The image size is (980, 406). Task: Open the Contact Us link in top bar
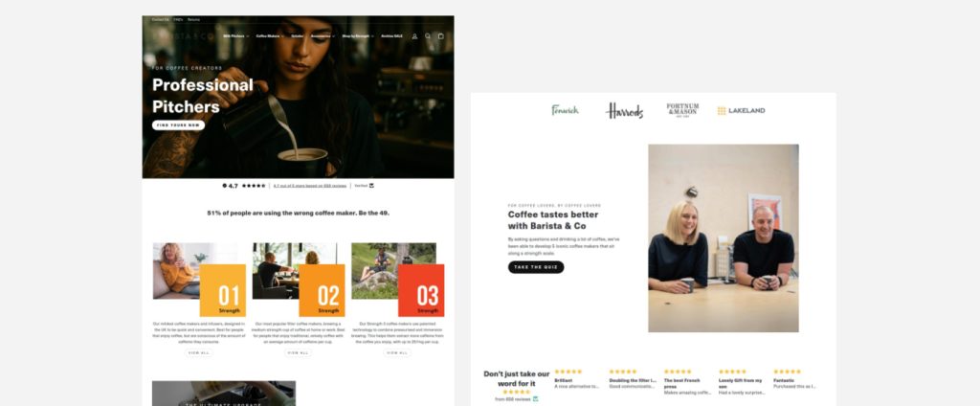[160, 19]
